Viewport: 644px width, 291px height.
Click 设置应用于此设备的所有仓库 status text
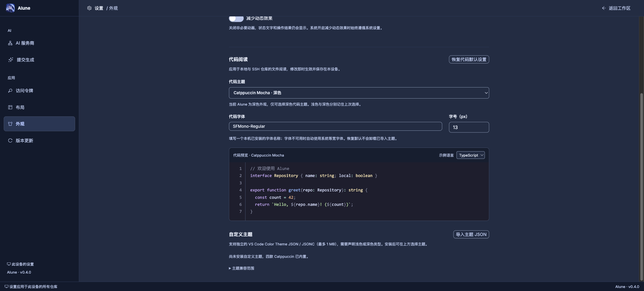coord(33,287)
